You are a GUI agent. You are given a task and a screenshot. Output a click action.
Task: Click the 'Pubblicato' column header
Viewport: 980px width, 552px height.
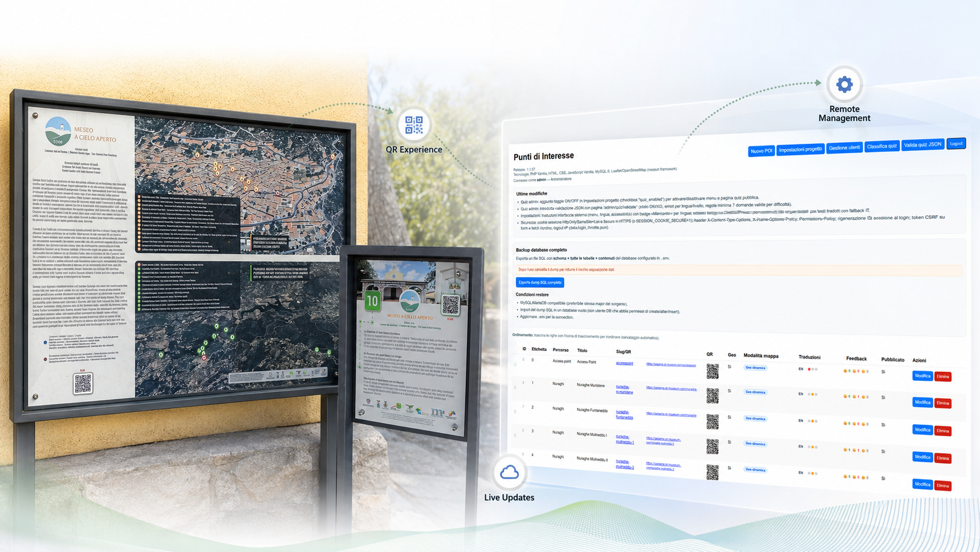point(893,360)
